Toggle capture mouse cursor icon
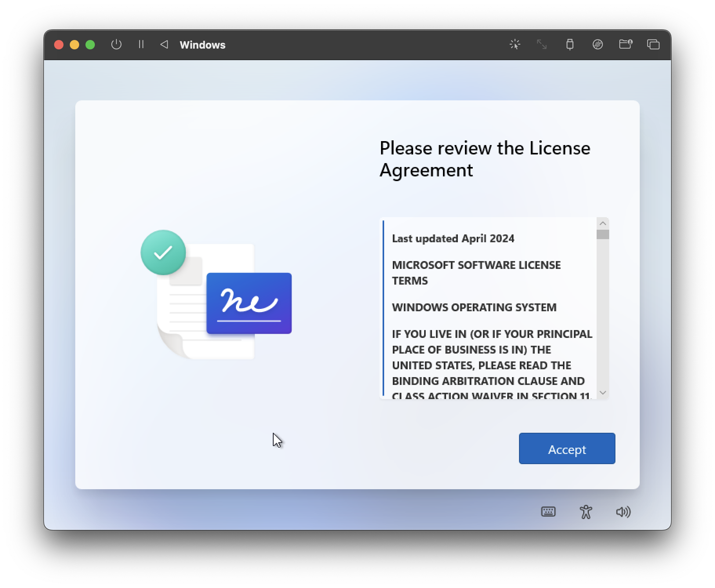 pos(515,45)
